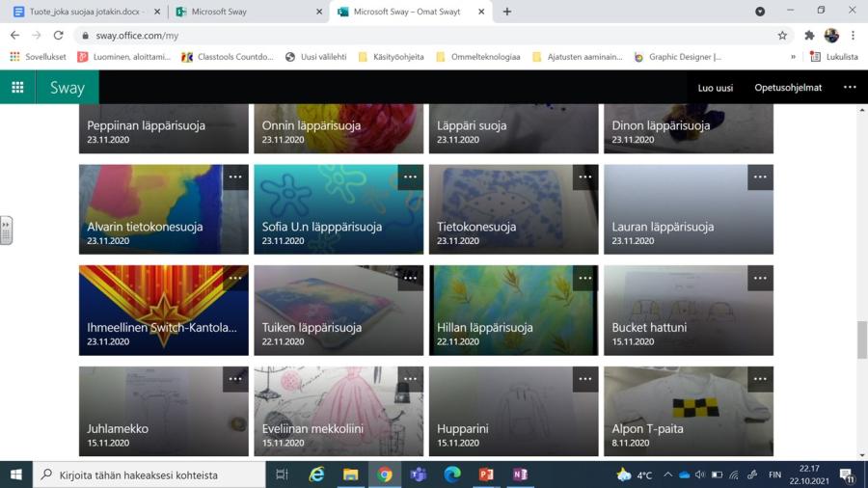This screenshot has height=488, width=868.
Task: Open more options on Bucket hattuni card
Action: [x=760, y=279]
